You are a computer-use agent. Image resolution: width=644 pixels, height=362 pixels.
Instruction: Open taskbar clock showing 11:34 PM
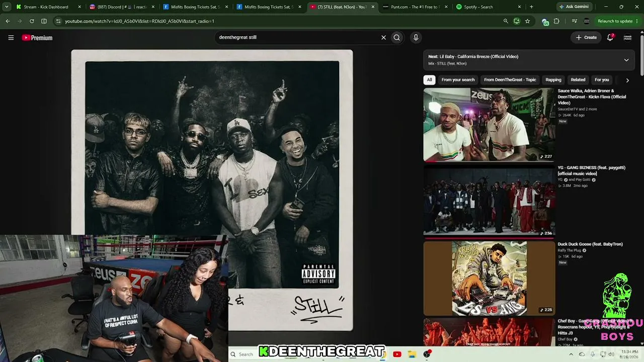tap(629, 354)
